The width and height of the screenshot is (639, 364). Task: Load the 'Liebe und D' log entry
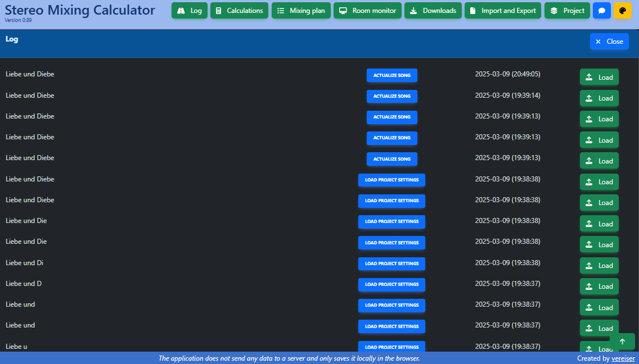(599, 286)
